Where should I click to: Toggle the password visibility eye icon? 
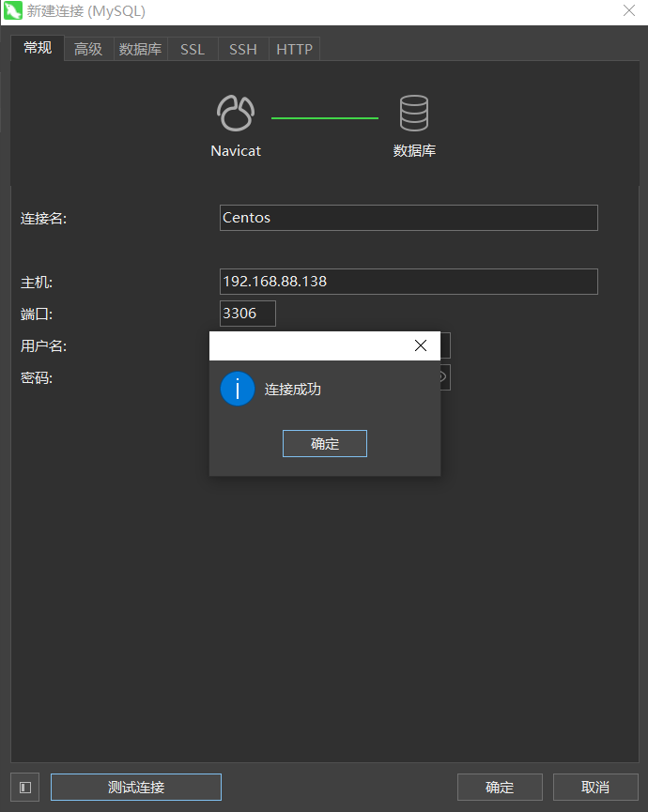pyautogui.click(x=445, y=377)
